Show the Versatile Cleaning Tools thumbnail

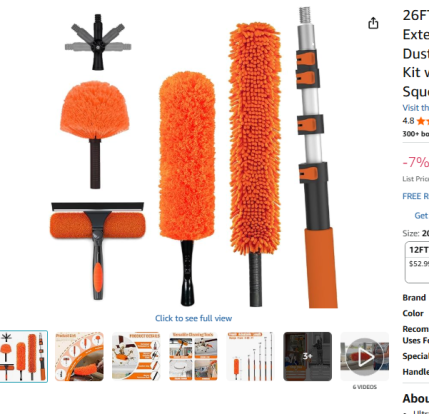(193, 356)
